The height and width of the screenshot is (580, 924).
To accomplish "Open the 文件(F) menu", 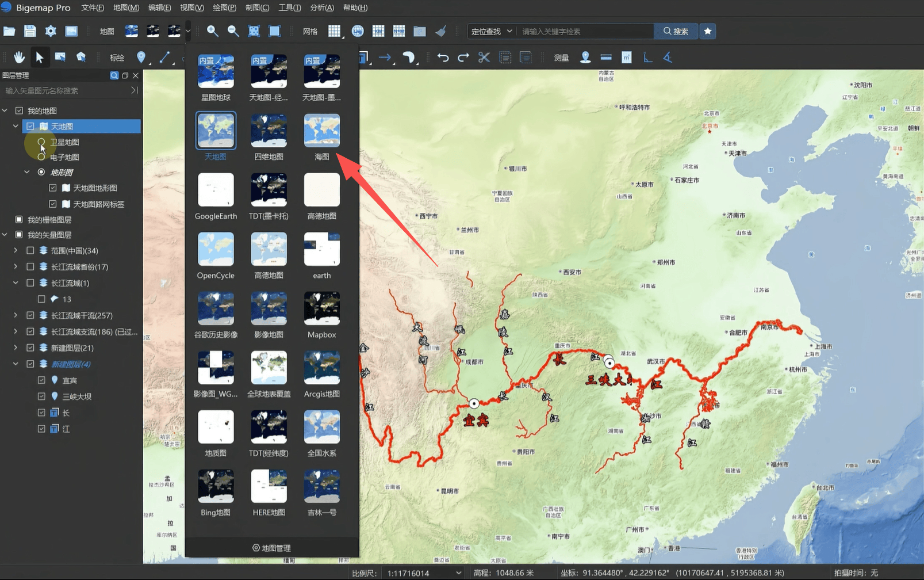I will click(x=93, y=7).
